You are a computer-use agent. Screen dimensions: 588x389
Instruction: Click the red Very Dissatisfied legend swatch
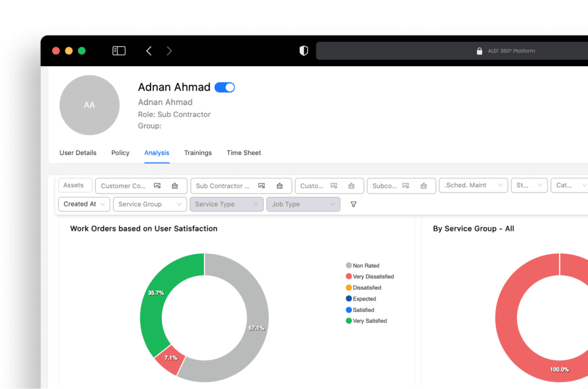click(x=349, y=277)
